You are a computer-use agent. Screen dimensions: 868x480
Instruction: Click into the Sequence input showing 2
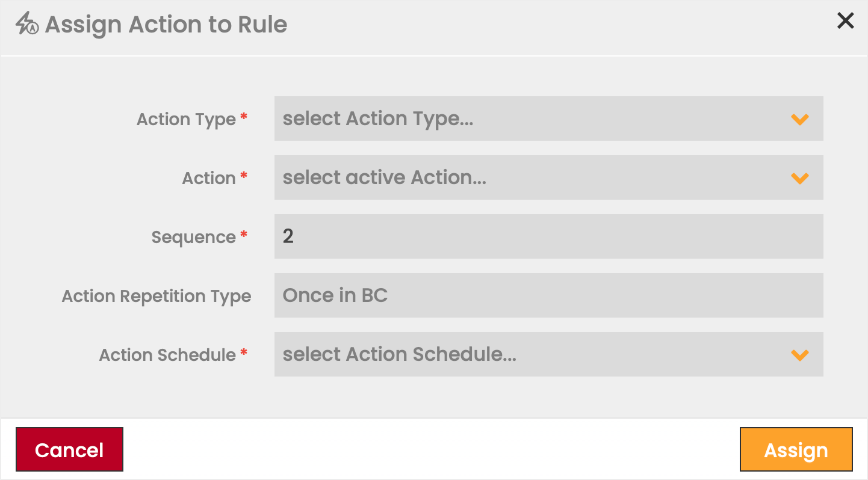tap(548, 237)
